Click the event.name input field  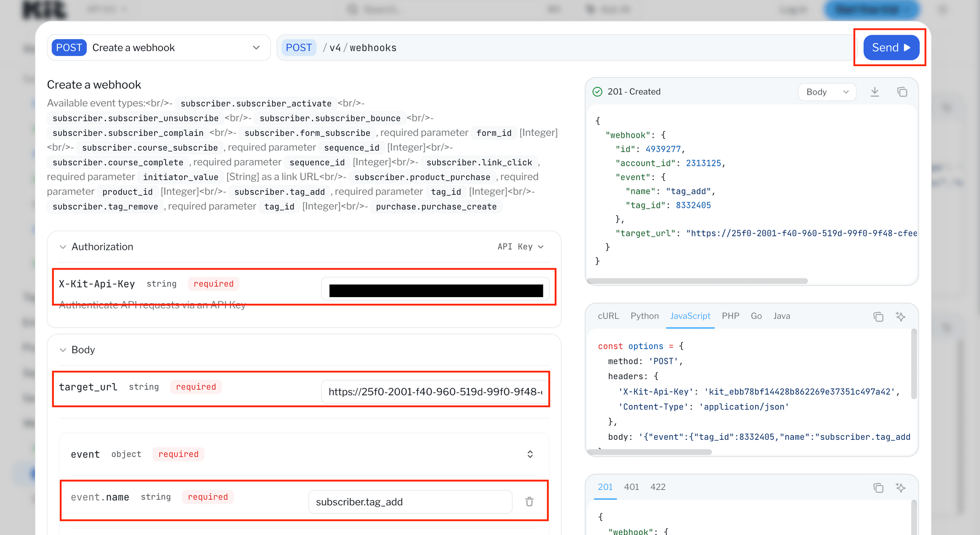(x=410, y=502)
